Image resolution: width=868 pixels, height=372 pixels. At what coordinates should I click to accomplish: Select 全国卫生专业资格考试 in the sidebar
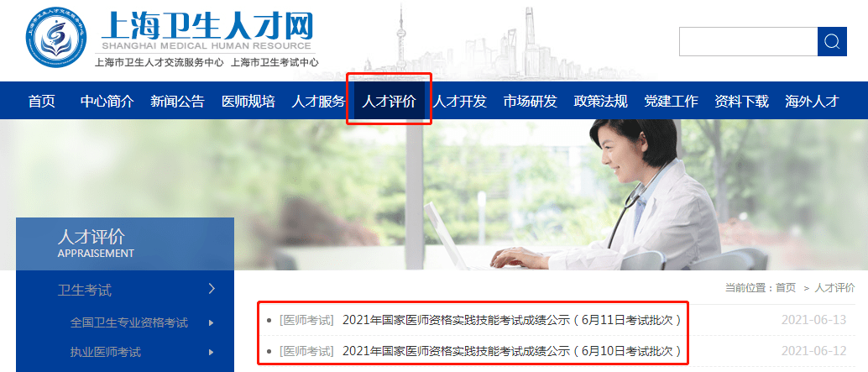tap(129, 322)
